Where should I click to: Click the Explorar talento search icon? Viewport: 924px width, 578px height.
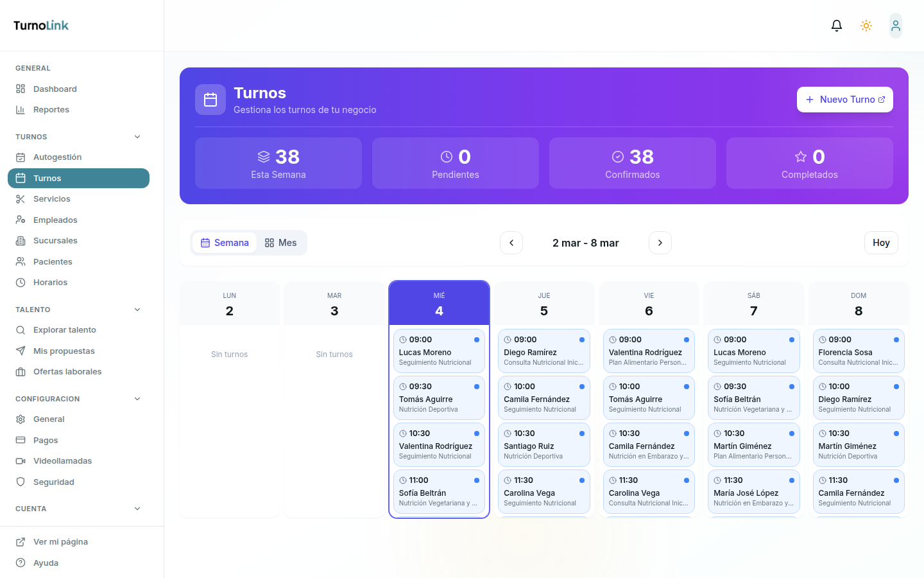pos(21,330)
